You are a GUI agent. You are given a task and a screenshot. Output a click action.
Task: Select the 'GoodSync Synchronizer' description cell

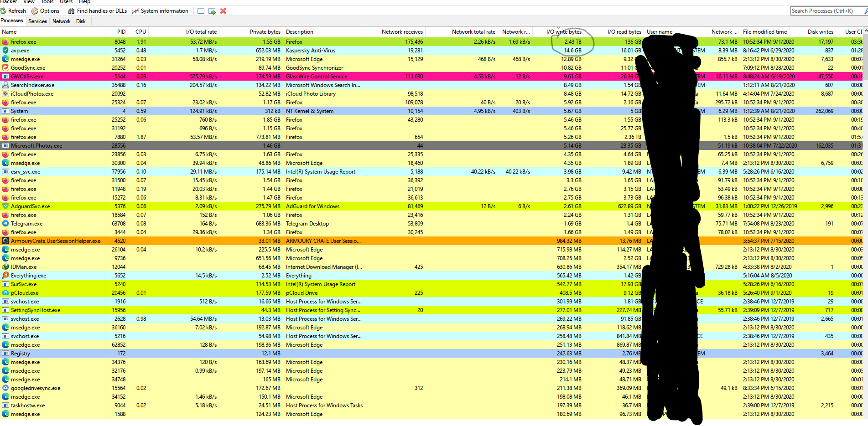[315, 68]
